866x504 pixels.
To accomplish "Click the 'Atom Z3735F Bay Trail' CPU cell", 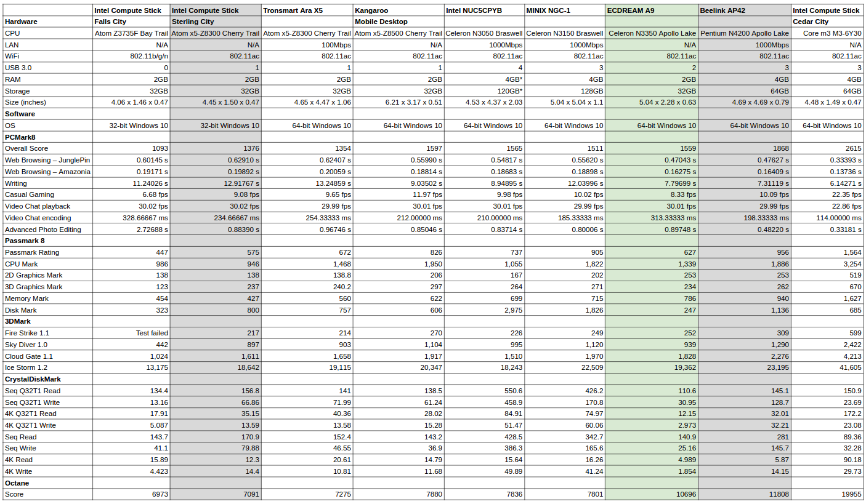I will click(x=131, y=33).
